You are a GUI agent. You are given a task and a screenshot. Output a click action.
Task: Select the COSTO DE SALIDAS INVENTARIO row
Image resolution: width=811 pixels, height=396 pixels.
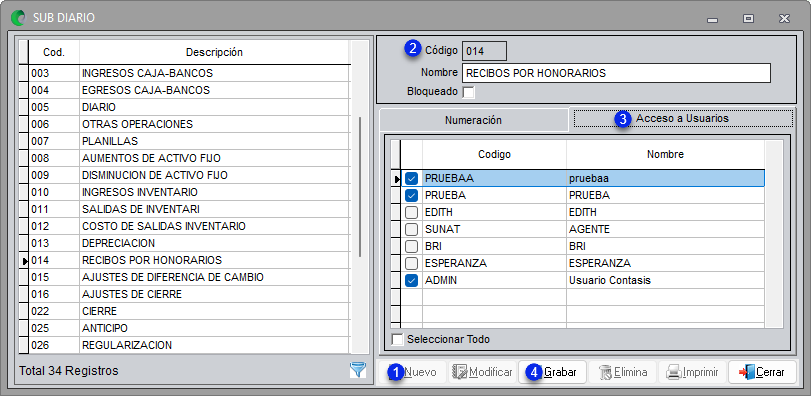pos(189,226)
